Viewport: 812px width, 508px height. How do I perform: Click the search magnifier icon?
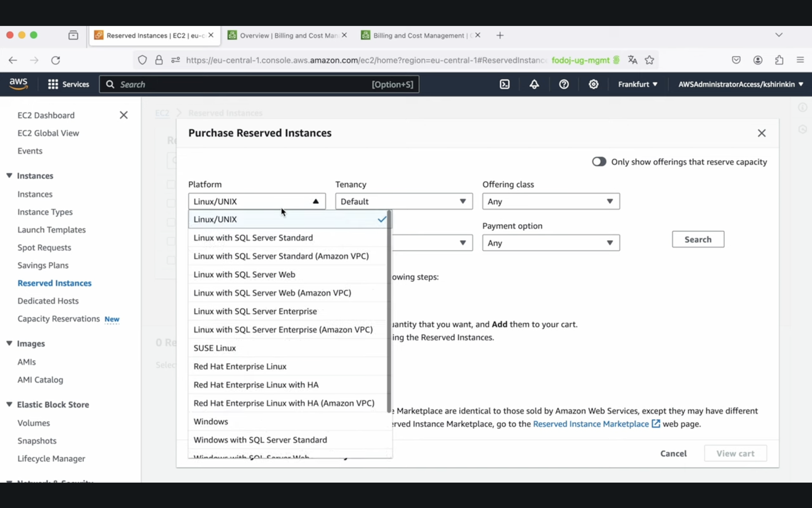point(110,84)
